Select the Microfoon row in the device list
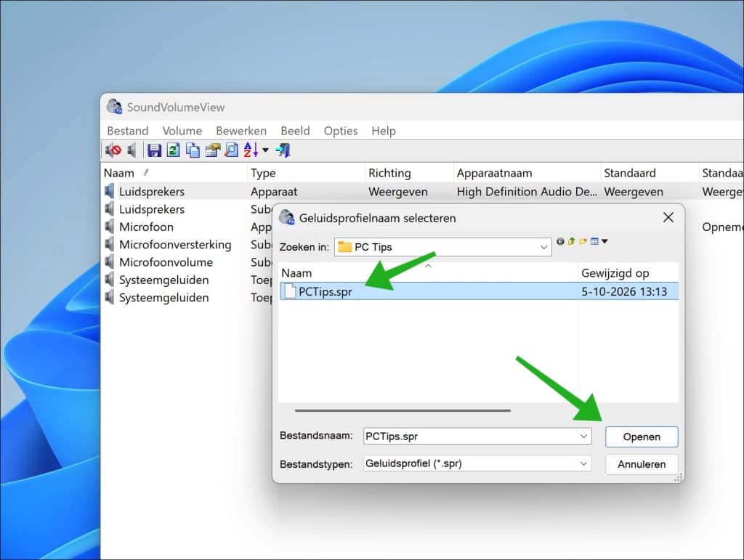The image size is (744, 560). (146, 227)
